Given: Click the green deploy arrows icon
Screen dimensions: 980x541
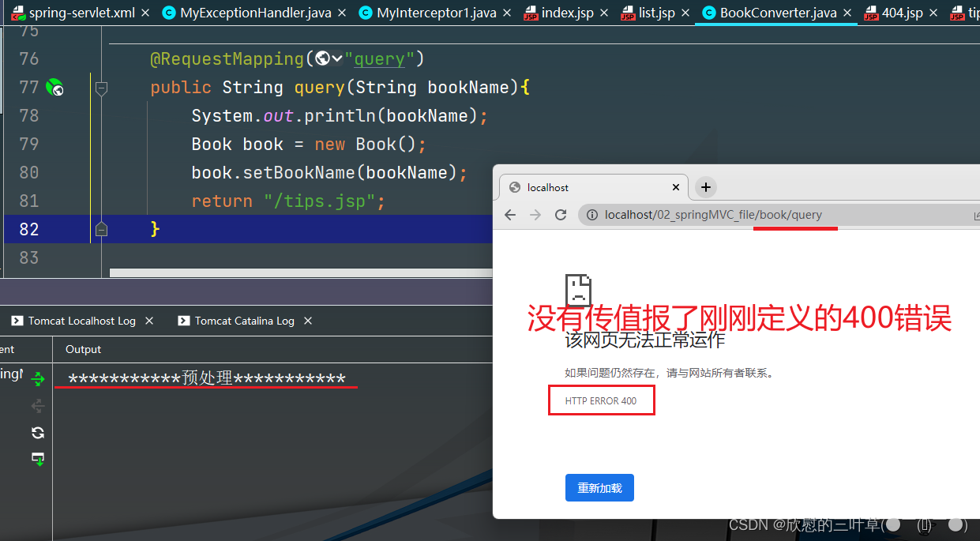Looking at the screenshot, I should [x=37, y=380].
